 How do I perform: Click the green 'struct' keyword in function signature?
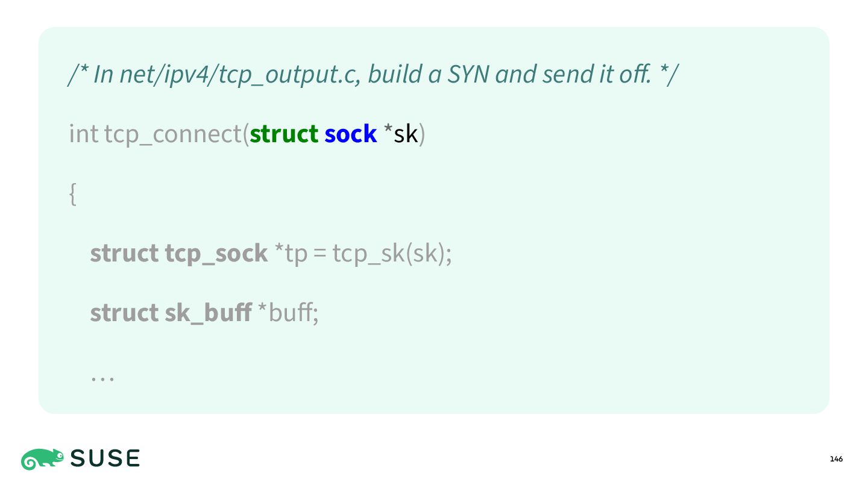point(284,134)
